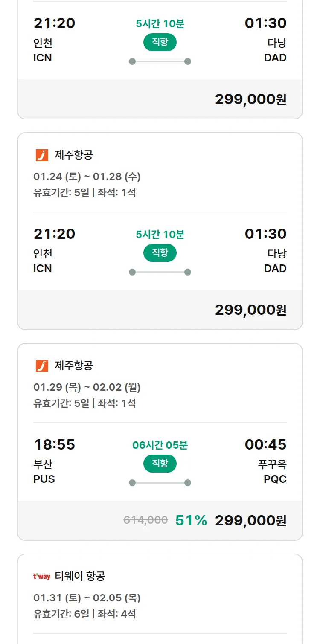Click the 00:45 arrival time at 푸꾸옥
Screen dimensions: 320x644
(x=265, y=445)
